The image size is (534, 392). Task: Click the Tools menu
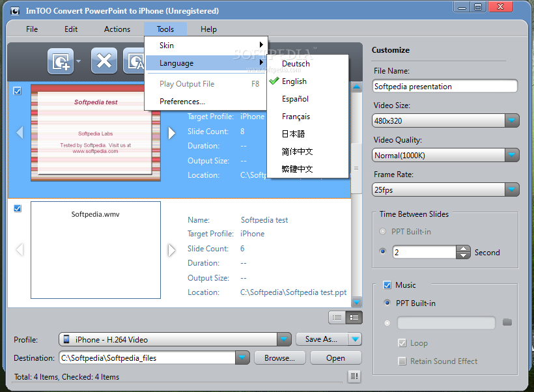[x=165, y=29]
